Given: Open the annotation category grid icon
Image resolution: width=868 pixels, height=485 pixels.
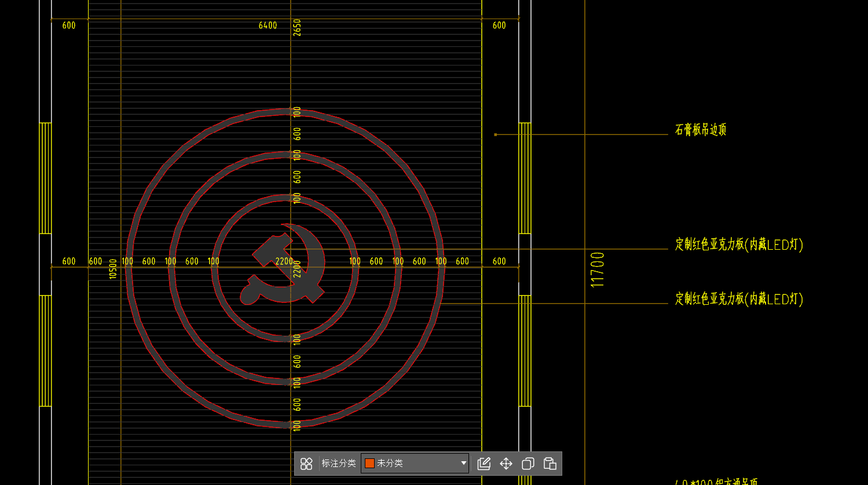Looking at the screenshot, I should pos(306,464).
